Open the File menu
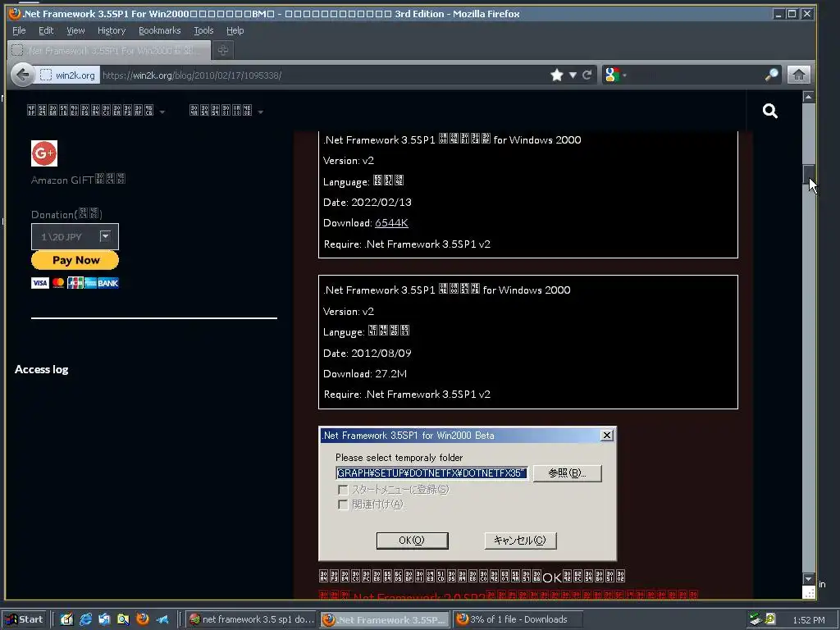Viewport: 840px width, 630px height. pyautogui.click(x=19, y=30)
